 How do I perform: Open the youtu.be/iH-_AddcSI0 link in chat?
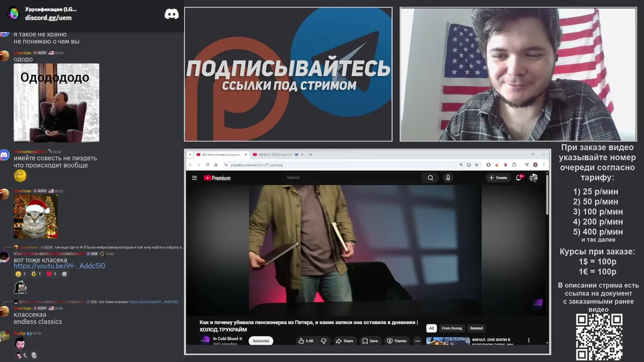pyautogui.click(x=59, y=266)
